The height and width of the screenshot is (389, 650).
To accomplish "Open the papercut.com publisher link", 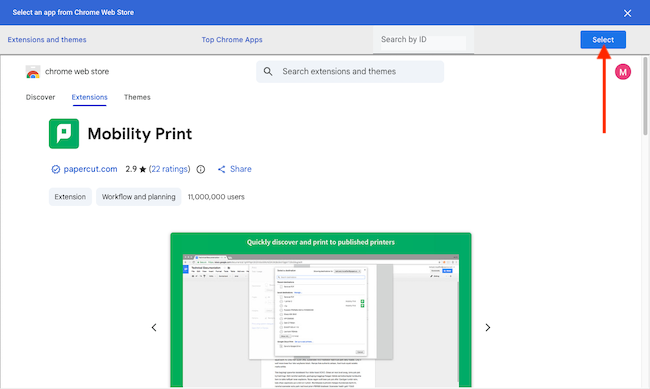I will point(90,169).
